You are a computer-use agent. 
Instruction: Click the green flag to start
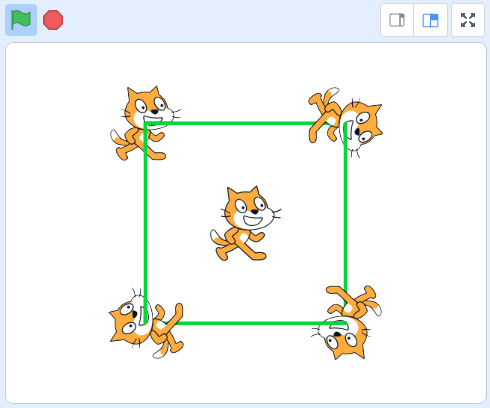[x=21, y=20]
